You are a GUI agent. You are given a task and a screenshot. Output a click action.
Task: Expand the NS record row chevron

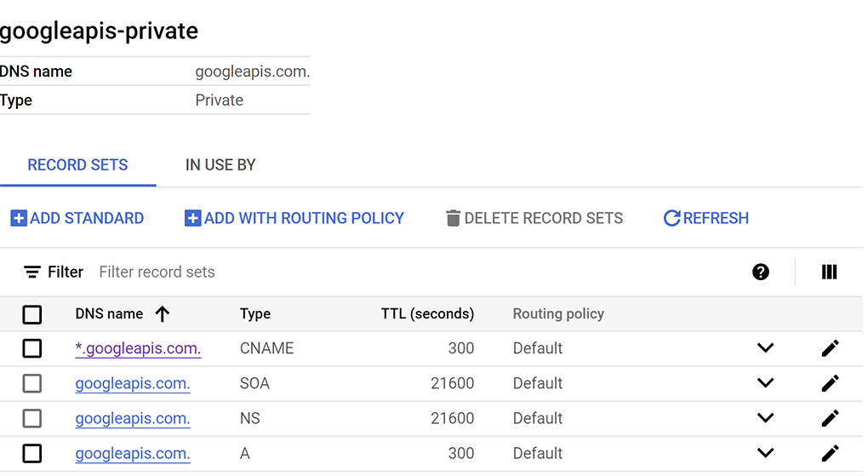(765, 418)
